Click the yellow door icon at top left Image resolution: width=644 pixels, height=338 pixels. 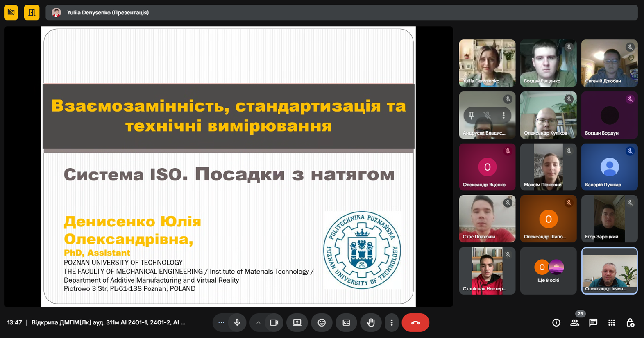point(32,12)
